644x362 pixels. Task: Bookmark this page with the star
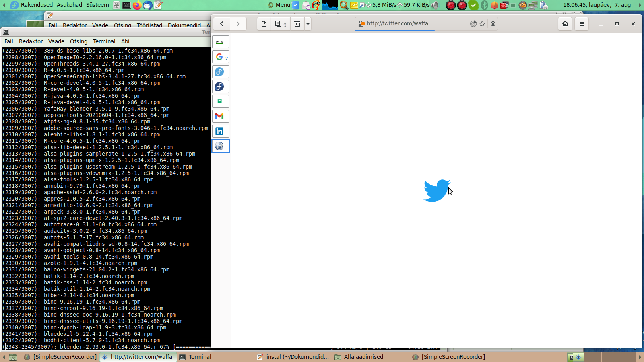point(482,24)
